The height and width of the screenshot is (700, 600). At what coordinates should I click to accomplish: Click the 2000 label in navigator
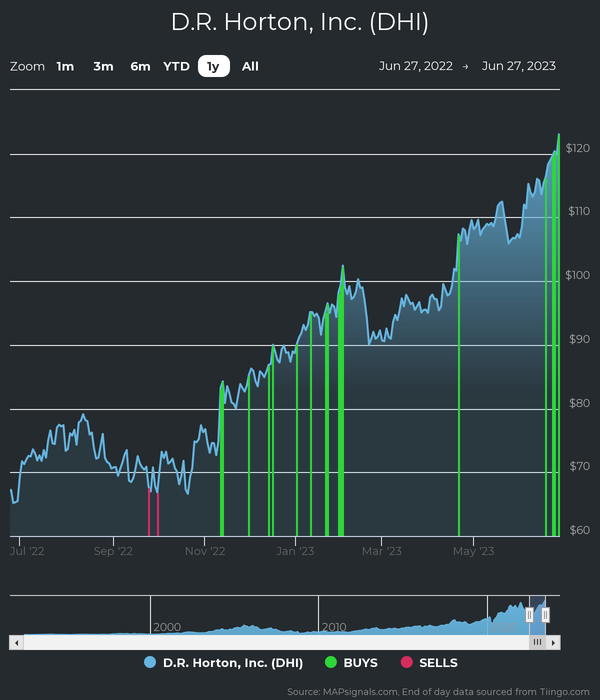click(167, 627)
